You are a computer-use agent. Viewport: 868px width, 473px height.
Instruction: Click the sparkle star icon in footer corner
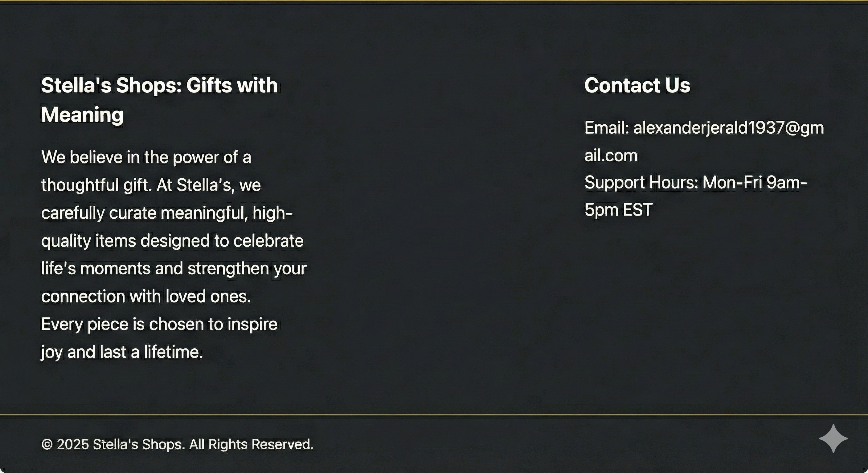[x=833, y=438]
